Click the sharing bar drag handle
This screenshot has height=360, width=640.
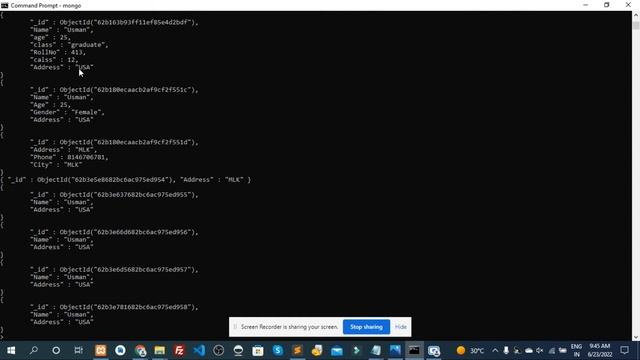point(235,327)
